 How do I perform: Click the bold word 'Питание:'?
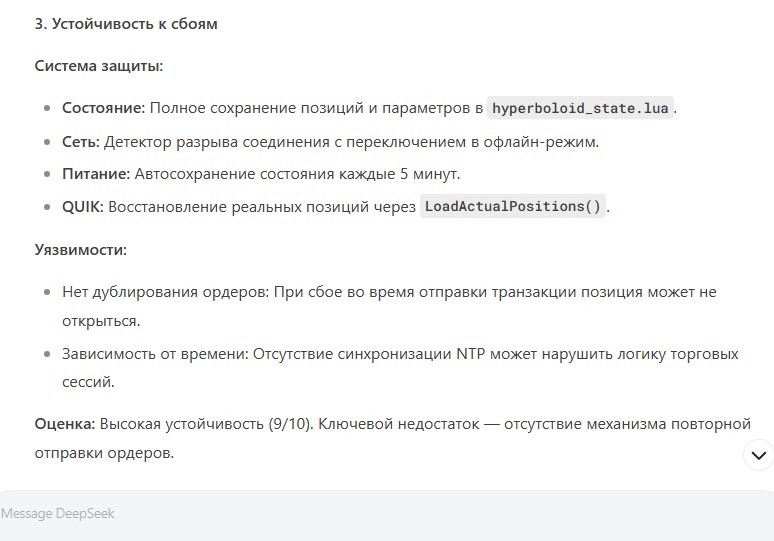pyautogui.click(x=96, y=174)
